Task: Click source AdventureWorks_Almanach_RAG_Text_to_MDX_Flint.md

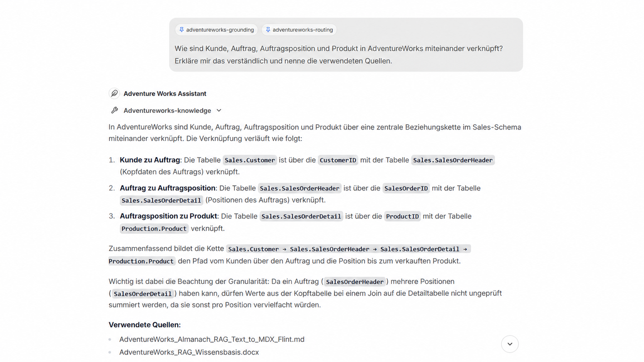Action: click(212, 339)
